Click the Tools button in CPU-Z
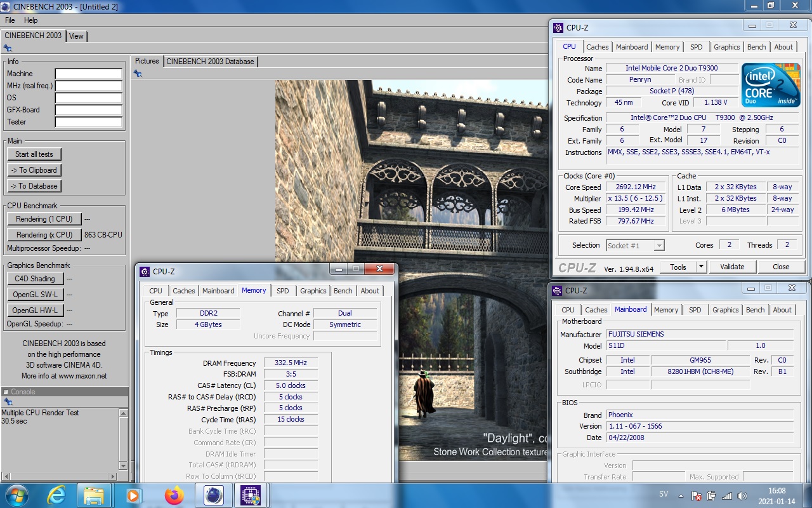This screenshot has width=812, height=508. click(678, 267)
